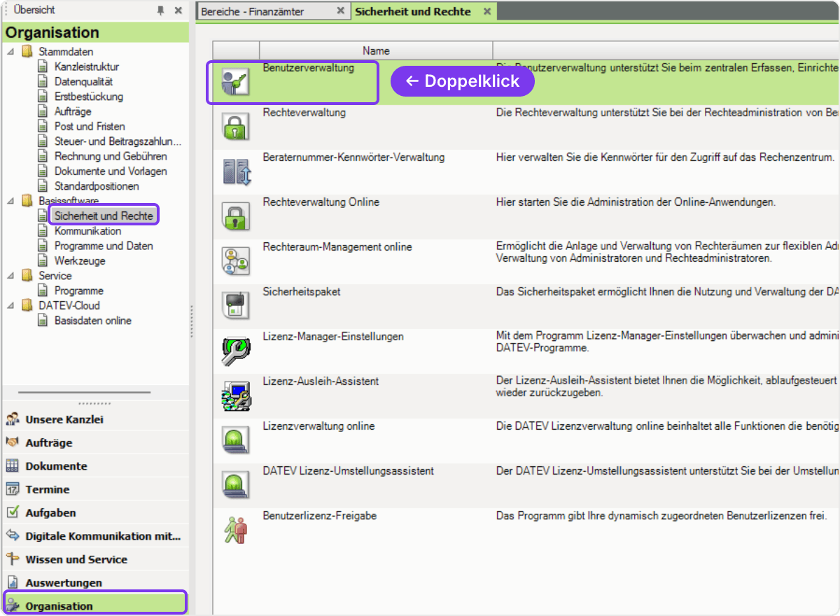Click the document icon beside Kanzleistruktur
Image resolution: width=840 pixels, height=616 pixels.
click(x=43, y=66)
